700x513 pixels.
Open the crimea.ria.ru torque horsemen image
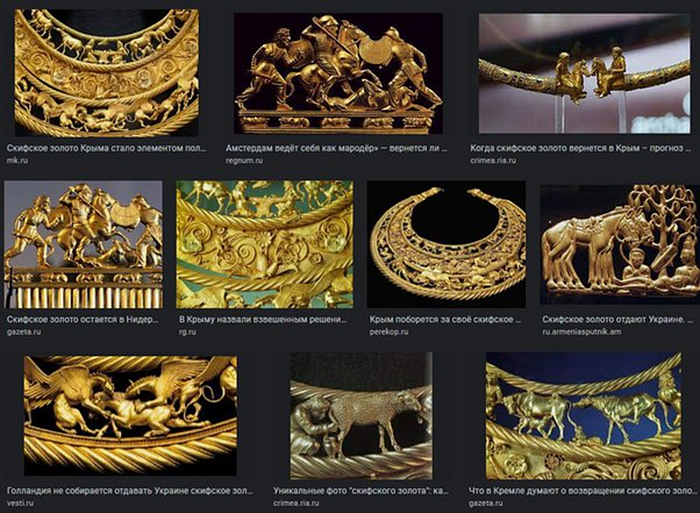click(584, 73)
